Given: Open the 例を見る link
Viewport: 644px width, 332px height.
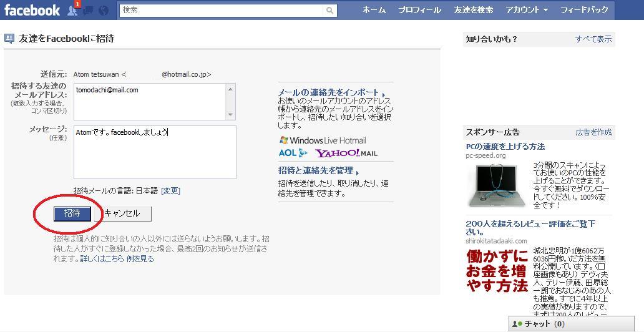Looking at the screenshot, I should [140, 259].
